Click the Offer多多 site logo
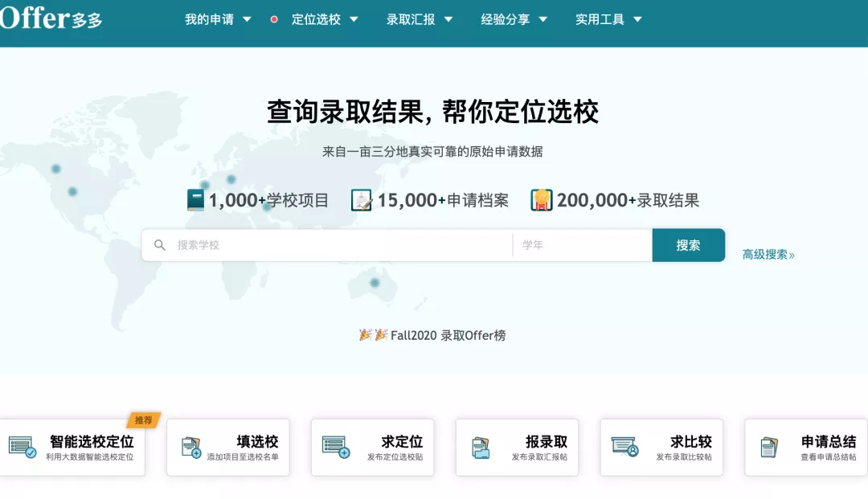Viewport: 868px width, 499px height. click(x=50, y=19)
